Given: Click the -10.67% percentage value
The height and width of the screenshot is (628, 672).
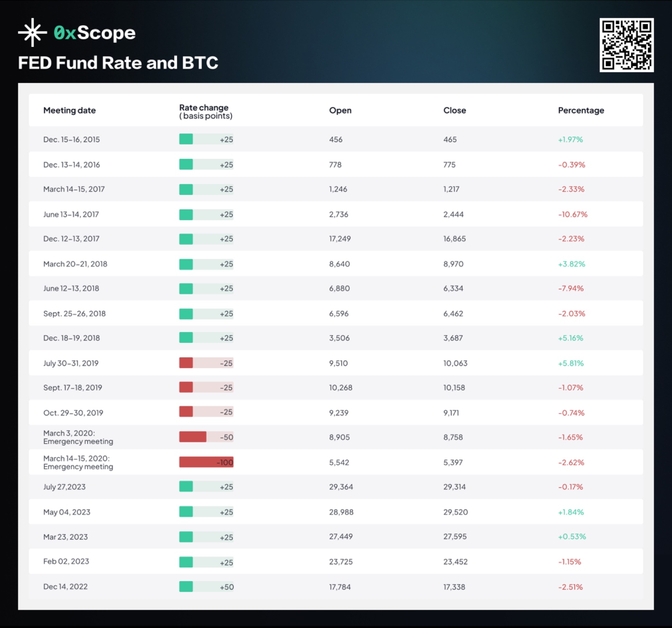Looking at the screenshot, I should point(572,215).
